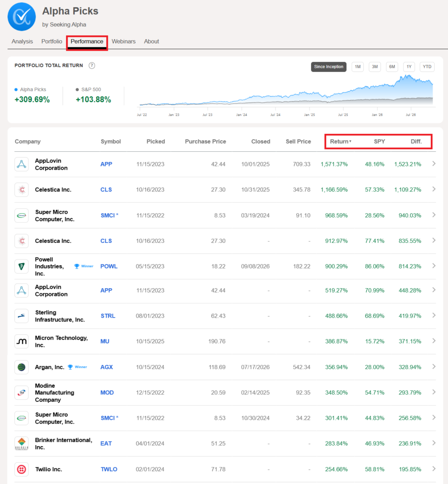Click Celestica logo in the 912.97% return row
Screen dimensions: 448x484
[22, 241]
